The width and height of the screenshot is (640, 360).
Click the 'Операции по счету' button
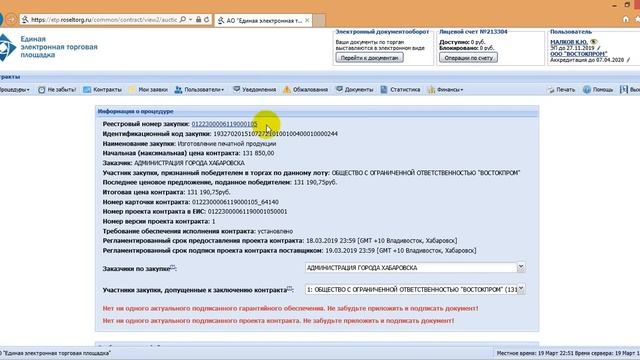coord(468,58)
